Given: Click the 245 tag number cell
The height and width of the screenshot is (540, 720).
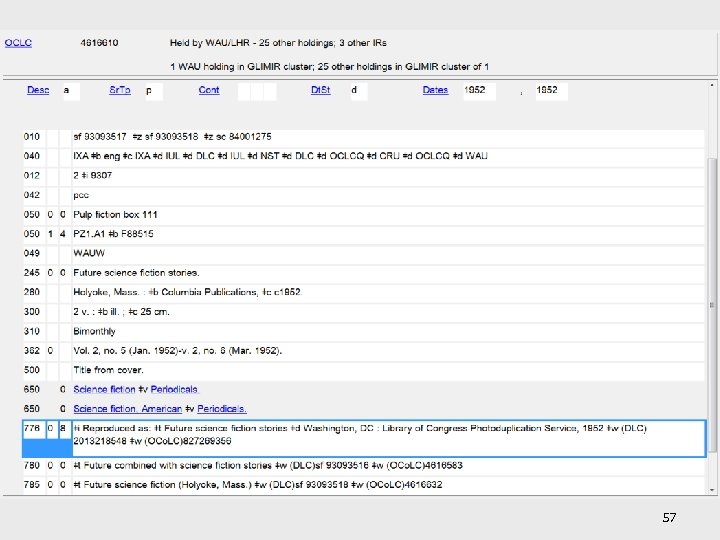Looking at the screenshot, I should (x=32, y=273).
